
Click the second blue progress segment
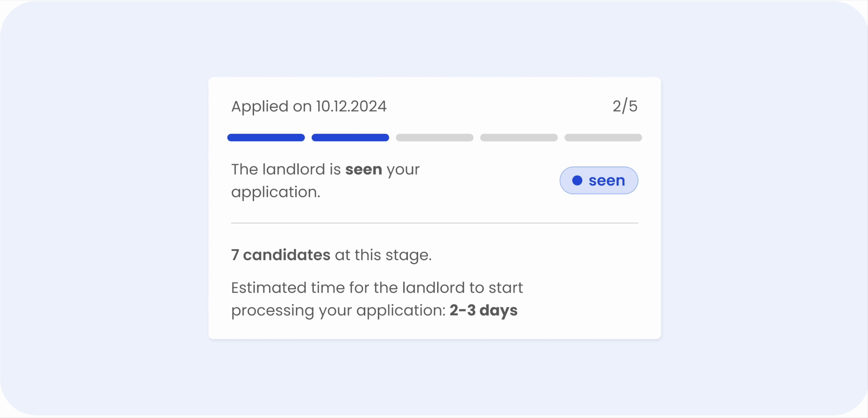pos(350,138)
